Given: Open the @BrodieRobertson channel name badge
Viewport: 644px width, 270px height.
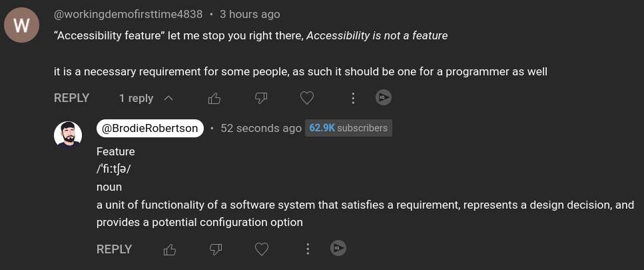Looking at the screenshot, I should coord(150,128).
